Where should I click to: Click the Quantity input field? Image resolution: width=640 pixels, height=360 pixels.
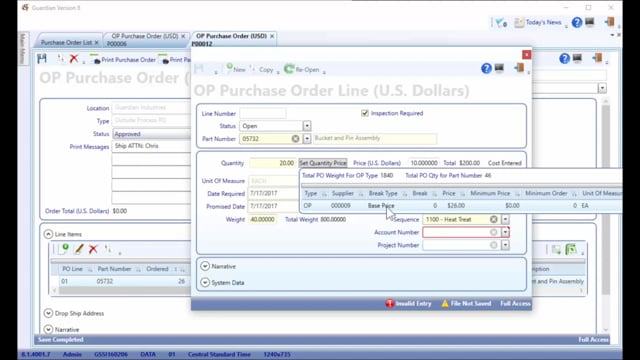(273, 163)
